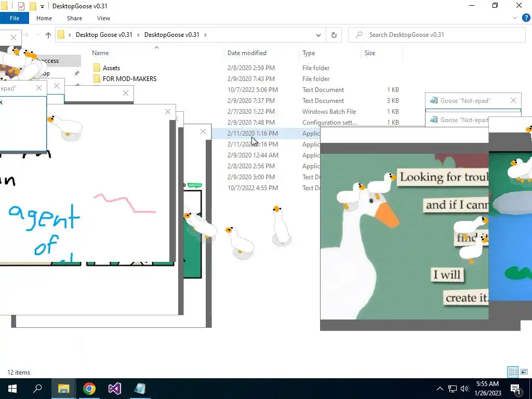Close the drawing window with 'agent of' text
Screen dimensions: 532x399
[x=168, y=112]
